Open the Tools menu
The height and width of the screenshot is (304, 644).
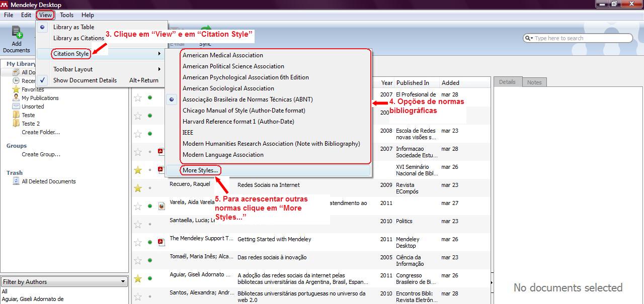coord(66,15)
